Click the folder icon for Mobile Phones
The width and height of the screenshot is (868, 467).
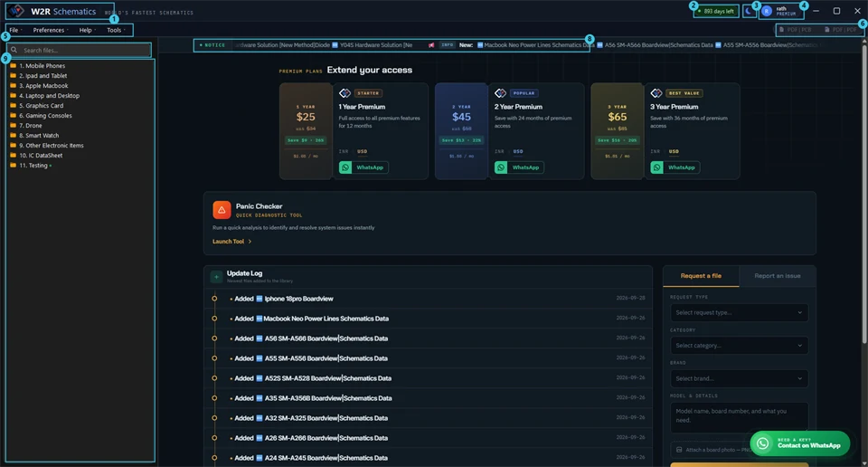(13, 66)
